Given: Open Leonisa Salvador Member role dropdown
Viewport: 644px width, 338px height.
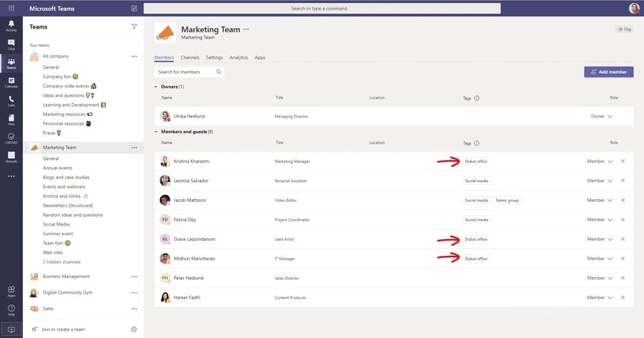Looking at the screenshot, I should click(600, 180).
